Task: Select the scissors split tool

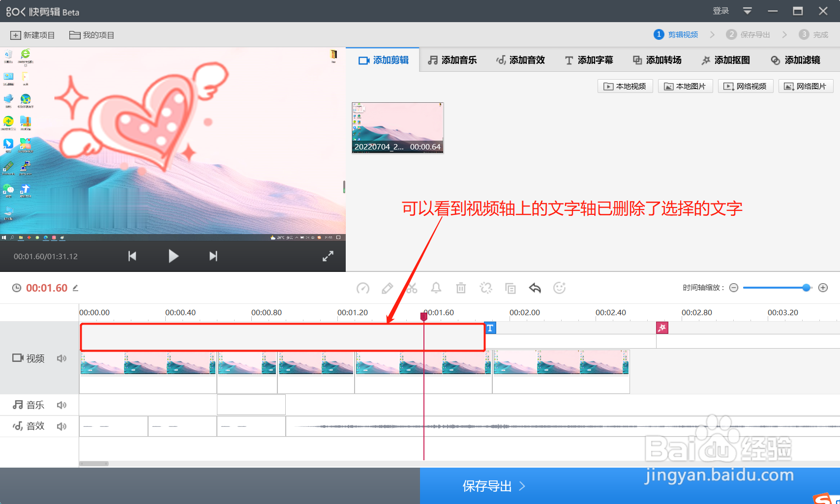Action: [412, 288]
